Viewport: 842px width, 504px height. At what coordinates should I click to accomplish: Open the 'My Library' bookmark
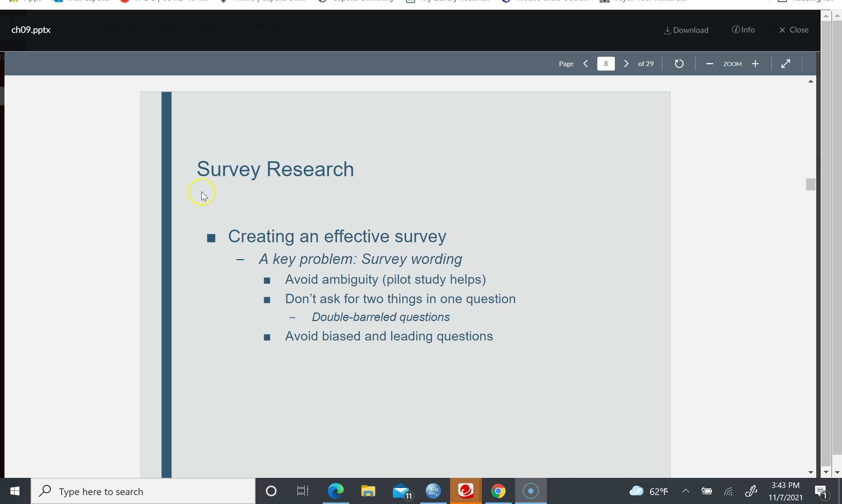(448, 1)
